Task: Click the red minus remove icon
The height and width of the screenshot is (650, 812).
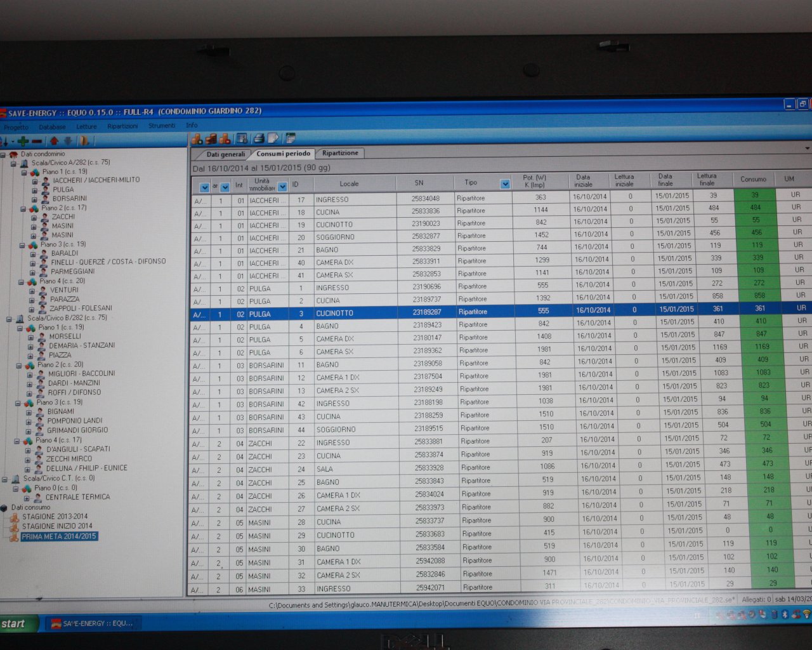Action: point(37,141)
